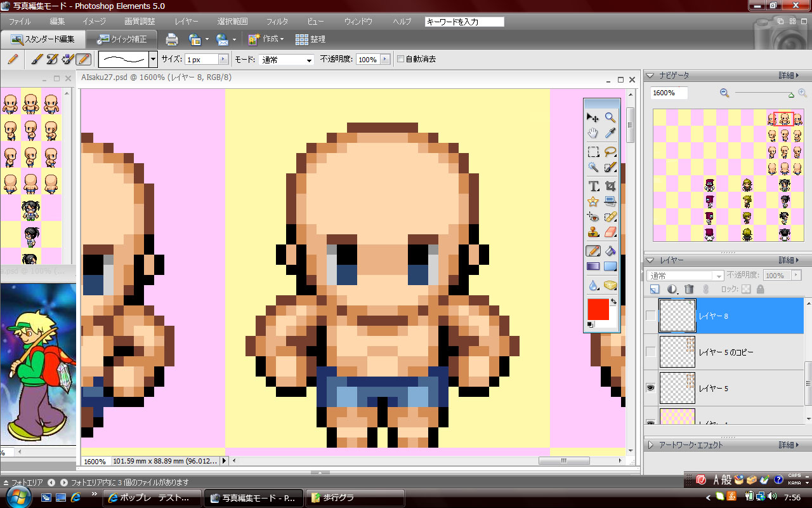
Task: Switch to the クイック補正 tab
Action: 122,39
